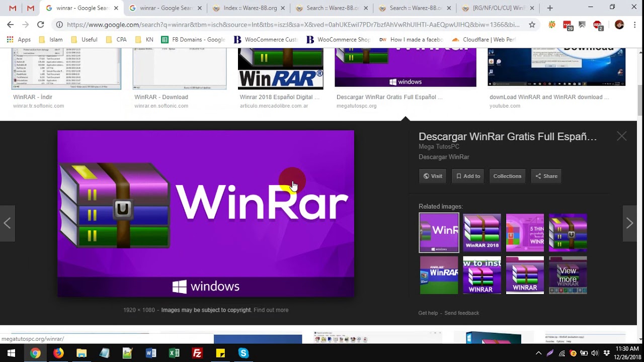This screenshot has width=644, height=362.
Task: Open the Chrome profile avatar
Action: click(619, 25)
